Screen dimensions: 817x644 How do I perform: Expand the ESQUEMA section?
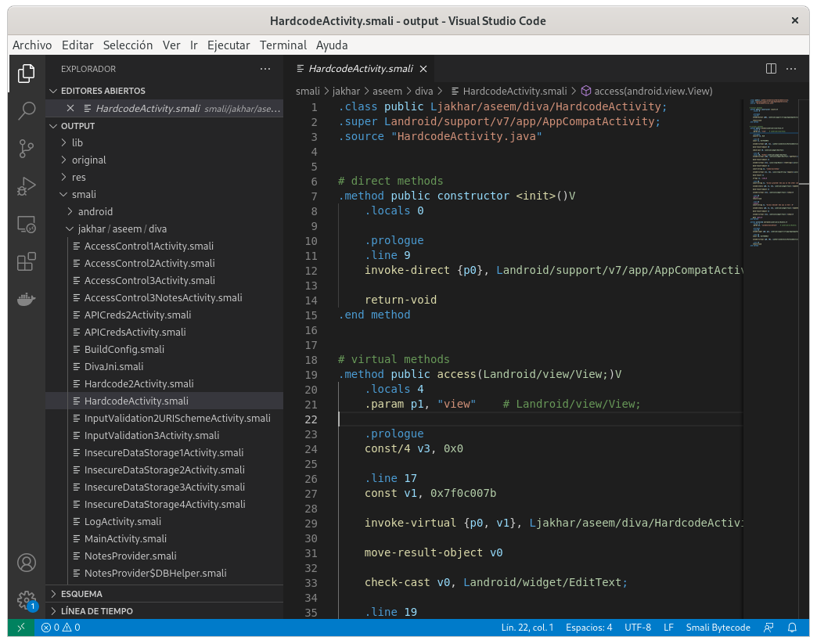point(81,594)
